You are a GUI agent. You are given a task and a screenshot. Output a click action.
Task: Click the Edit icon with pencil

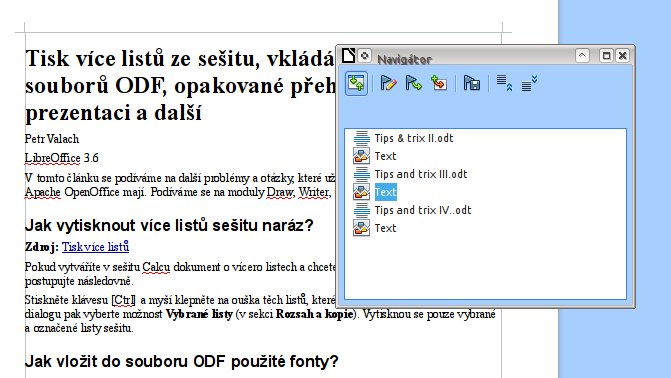(x=388, y=83)
